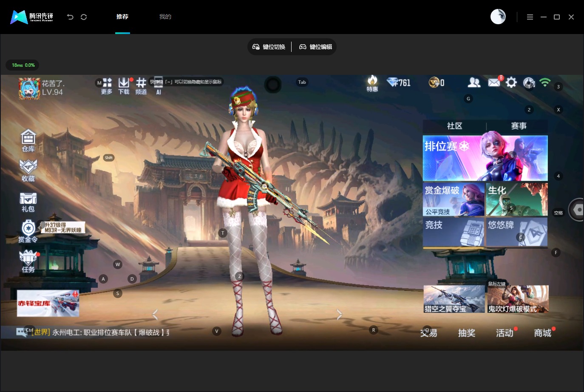Open the 猎空之翼夺宝 banner
This screenshot has height=392, width=584.
click(454, 299)
